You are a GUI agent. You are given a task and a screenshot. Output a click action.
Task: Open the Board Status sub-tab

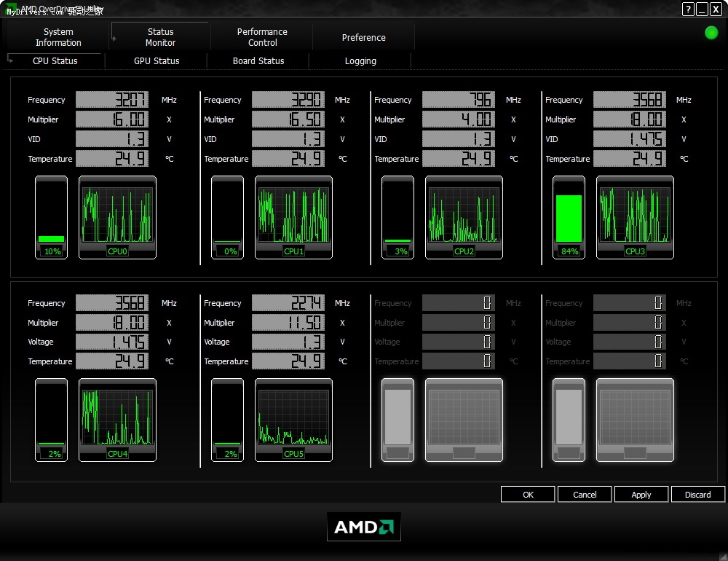click(258, 61)
